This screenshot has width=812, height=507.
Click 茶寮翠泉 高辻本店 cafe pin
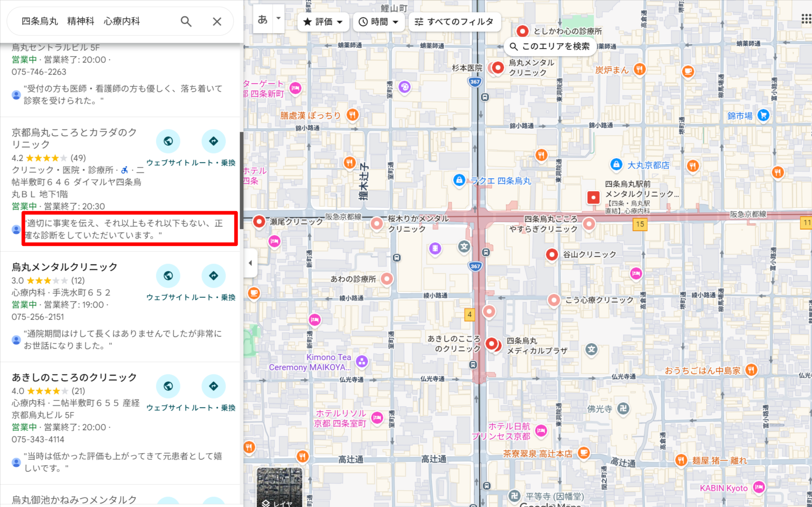583,453
